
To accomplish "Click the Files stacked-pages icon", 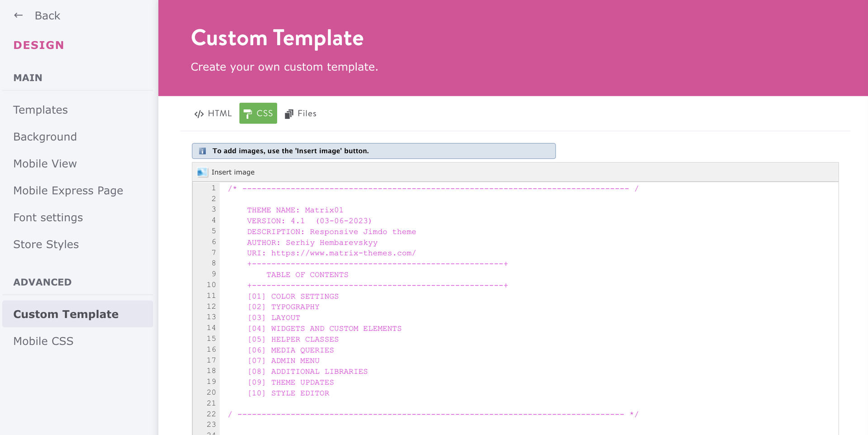I will [x=288, y=113].
